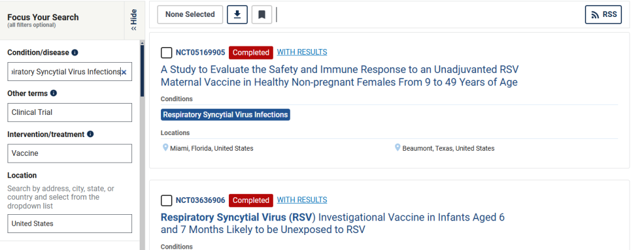Image resolution: width=644 pixels, height=250 pixels.
Task: Click the United States location field
Action: point(70,224)
